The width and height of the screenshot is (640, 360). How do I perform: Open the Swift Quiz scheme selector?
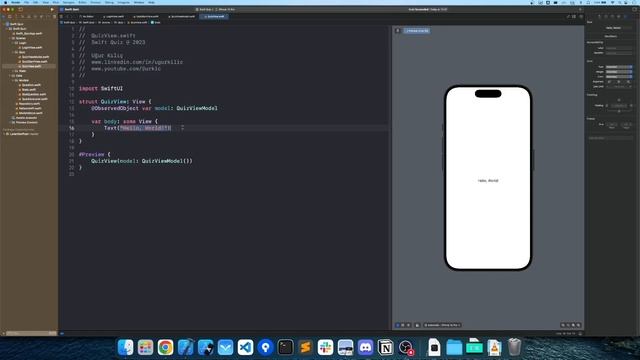tap(204, 9)
